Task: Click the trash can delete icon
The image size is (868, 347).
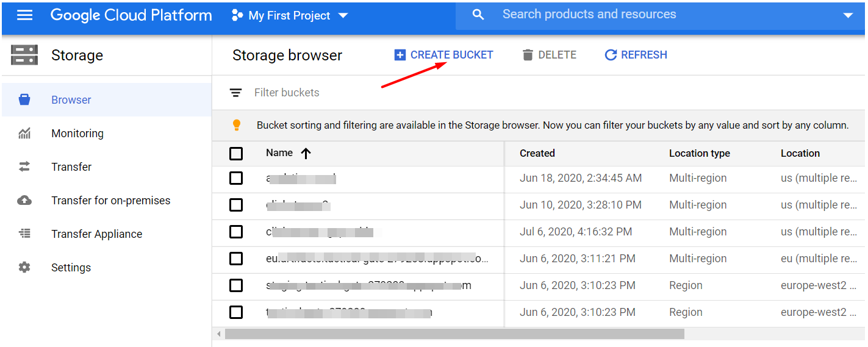Action: (x=528, y=55)
